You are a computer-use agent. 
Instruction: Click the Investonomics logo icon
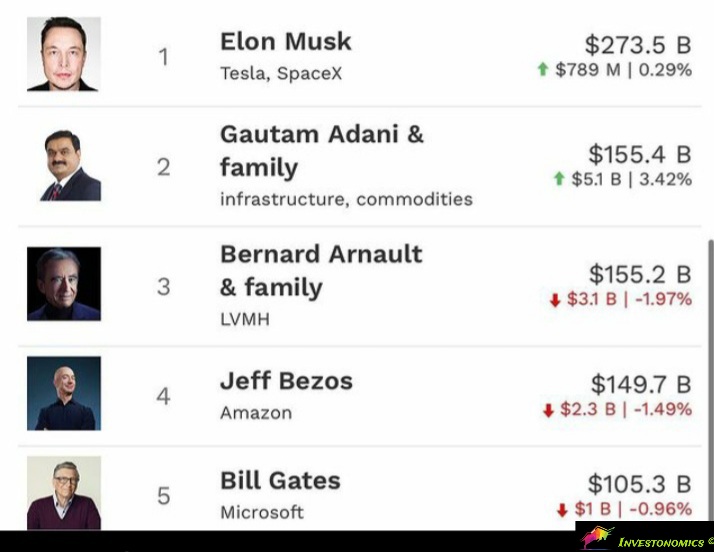(x=596, y=538)
